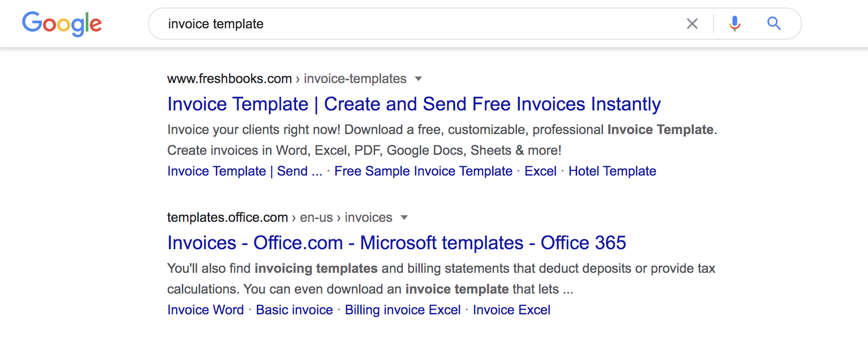The height and width of the screenshot is (337, 868).
Task: Open the "Invoice Template | Send ..." sitelink
Action: tap(245, 171)
